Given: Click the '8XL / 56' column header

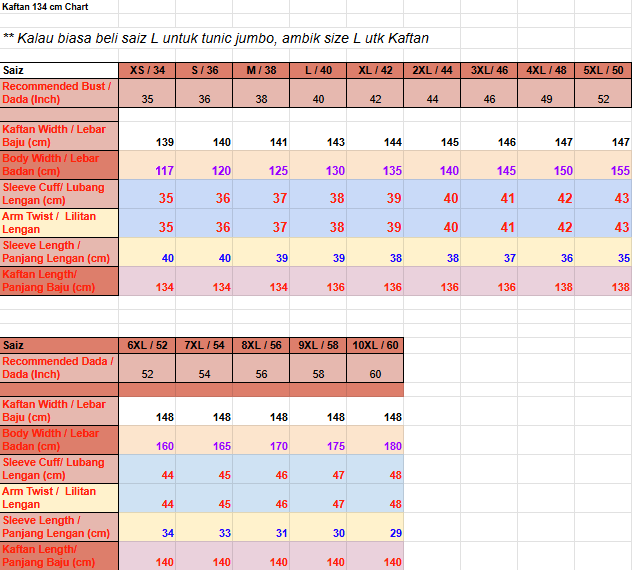Looking at the screenshot, I should tap(261, 345).
